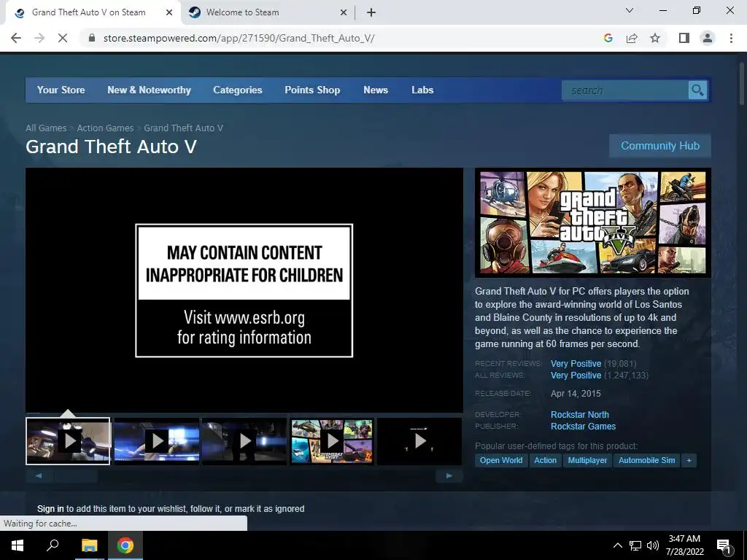
Task: Click the taskbar clock and date
Action: (684, 545)
